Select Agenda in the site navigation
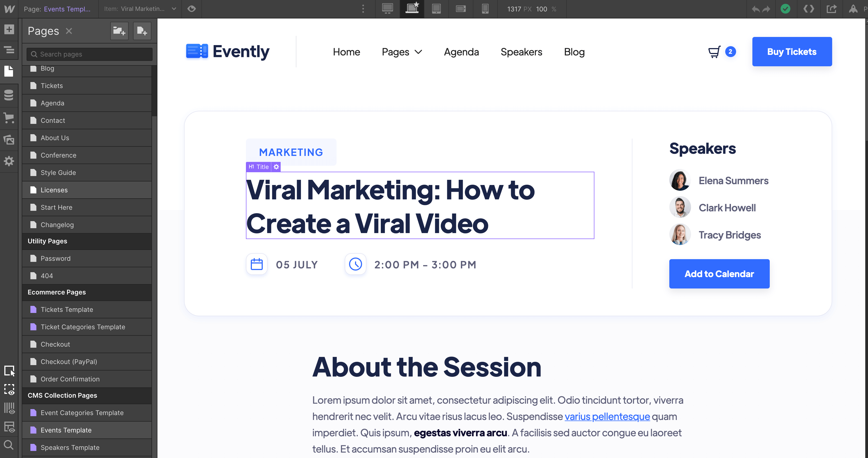 pyautogui.click(x=461, y=52)
